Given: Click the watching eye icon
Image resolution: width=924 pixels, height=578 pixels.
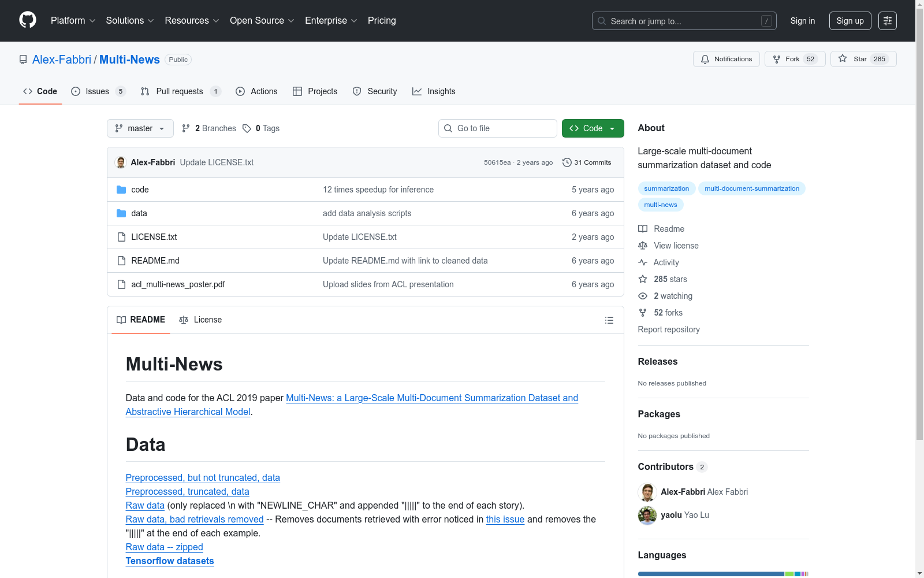Looking at the screenshot, I should click(x=643, y=296).
